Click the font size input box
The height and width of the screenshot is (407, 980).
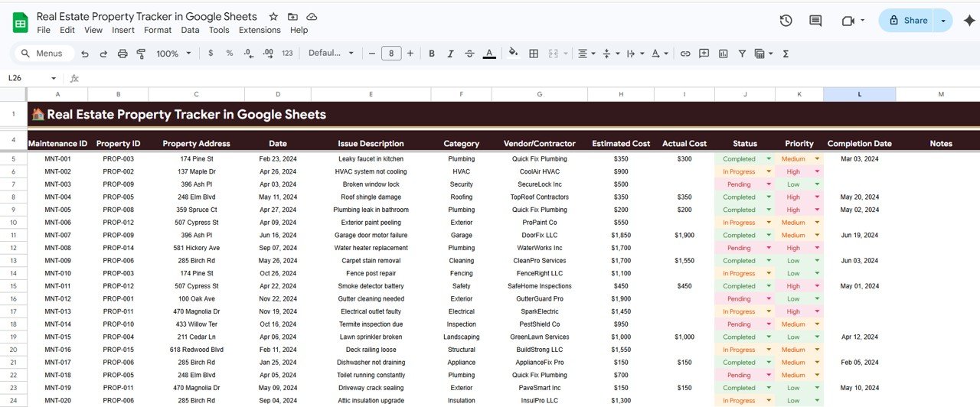point(391,54)
